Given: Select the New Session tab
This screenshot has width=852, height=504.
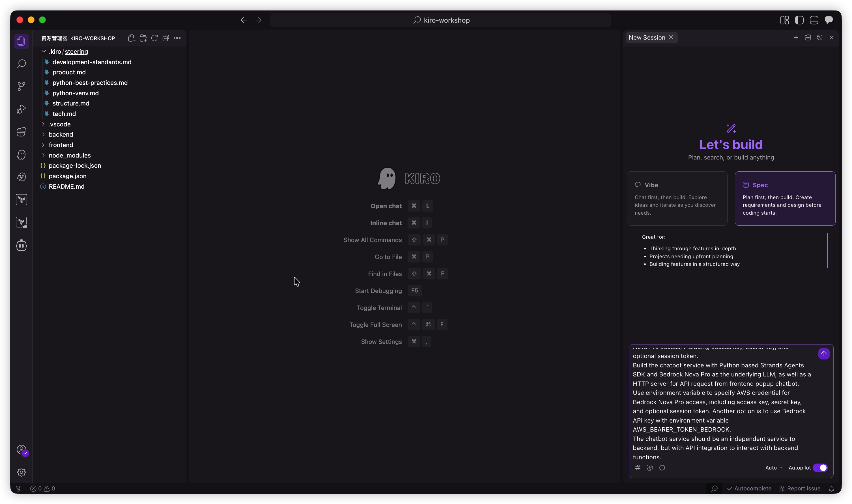Looking at the screenshot, I should (647, 37).
